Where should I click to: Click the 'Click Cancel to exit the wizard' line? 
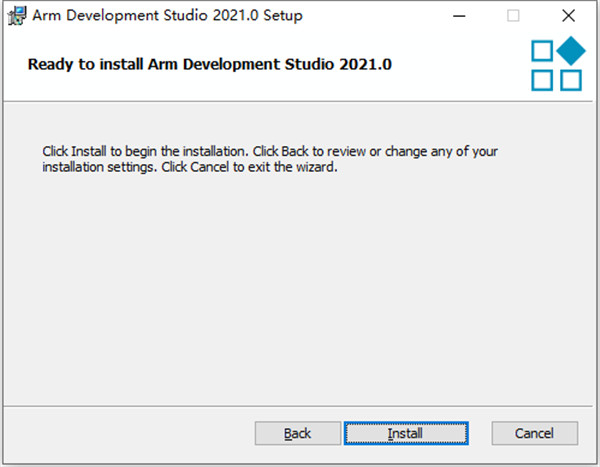[190, 167]
